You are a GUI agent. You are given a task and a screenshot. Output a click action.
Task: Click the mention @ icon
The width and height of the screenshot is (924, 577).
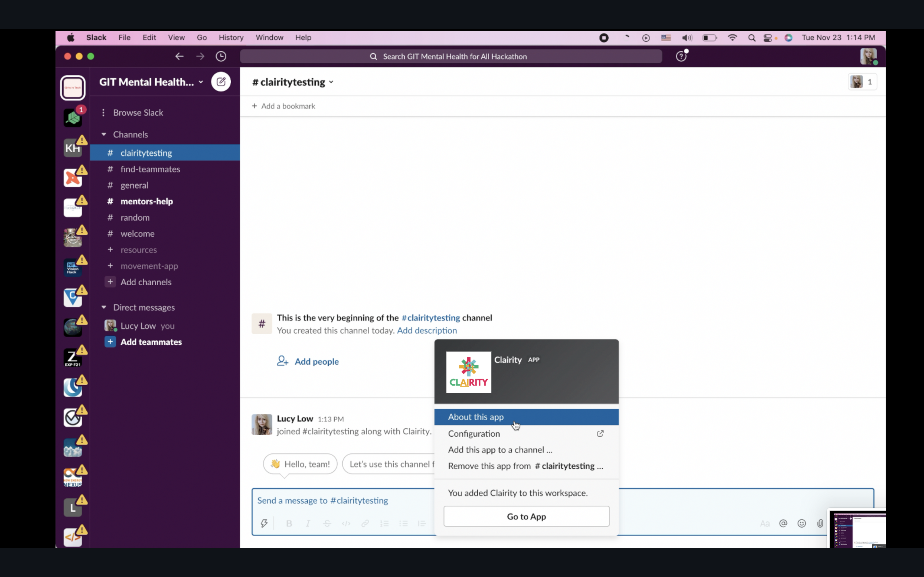point(783,523)
